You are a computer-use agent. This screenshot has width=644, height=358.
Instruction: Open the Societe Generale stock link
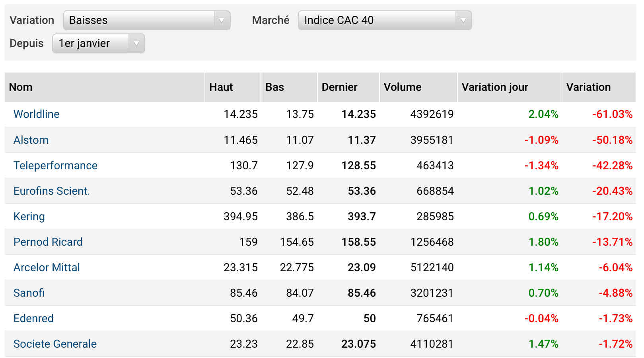(55, 344)
